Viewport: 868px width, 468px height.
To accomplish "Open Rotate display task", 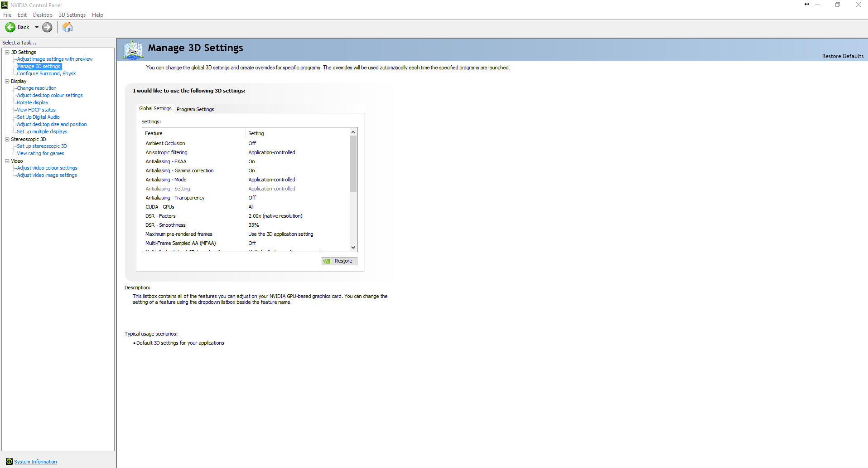I will [x=33, y=102].
